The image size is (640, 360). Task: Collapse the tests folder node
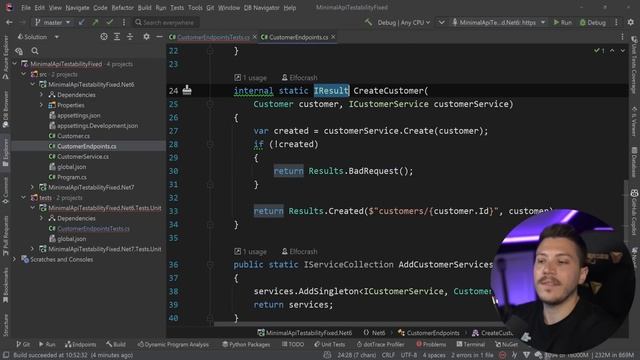[24, 197]
